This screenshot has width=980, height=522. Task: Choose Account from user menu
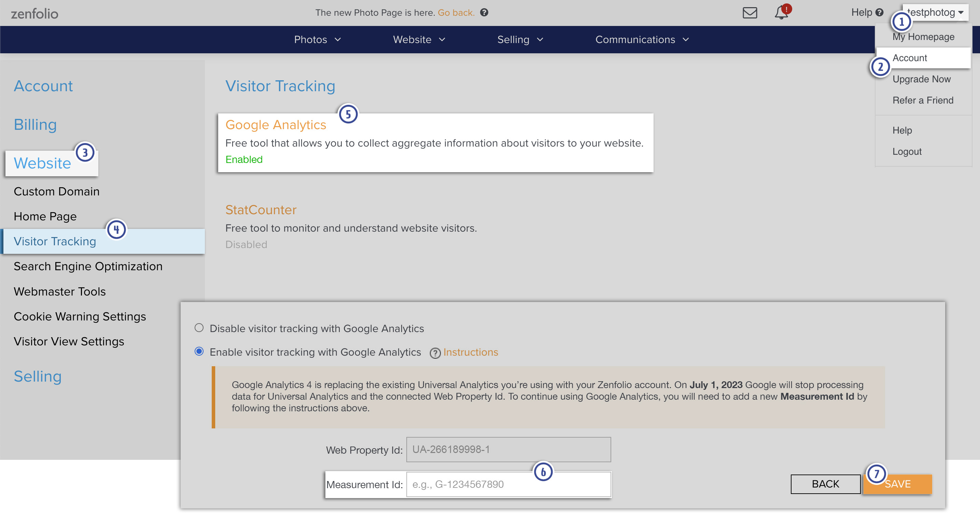click(x=923, y=58)
